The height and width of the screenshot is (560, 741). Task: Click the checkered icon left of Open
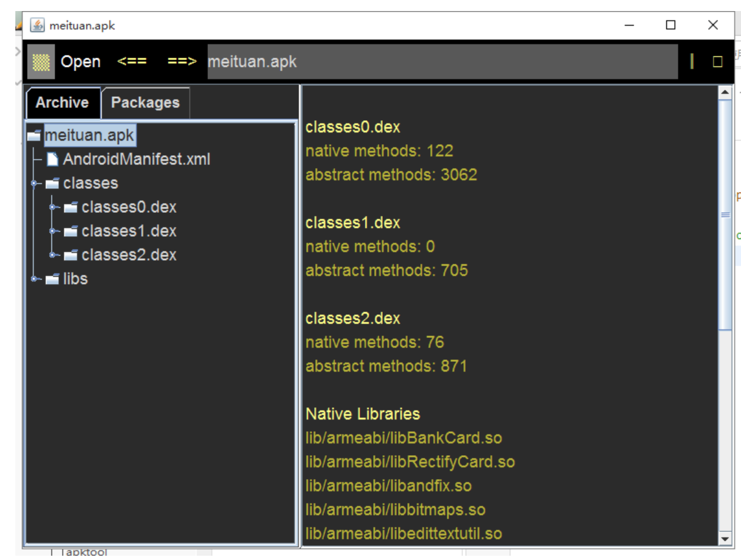coord(41,61)
